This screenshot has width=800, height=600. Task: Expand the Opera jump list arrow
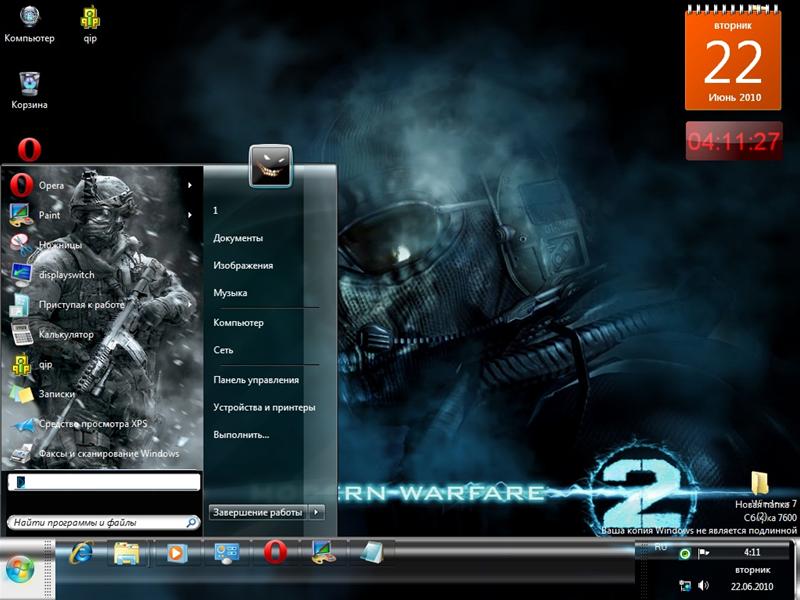(x=190, y=185)
